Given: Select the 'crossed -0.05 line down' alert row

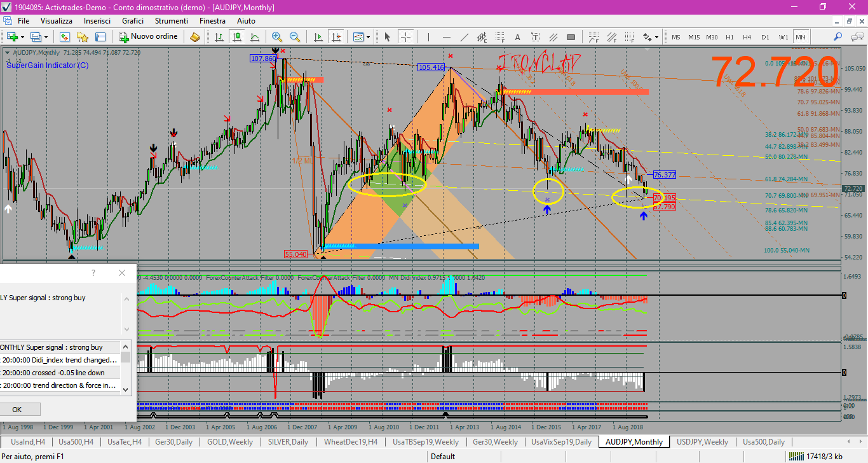Looking at the screenshot, I should click(60, 373).
